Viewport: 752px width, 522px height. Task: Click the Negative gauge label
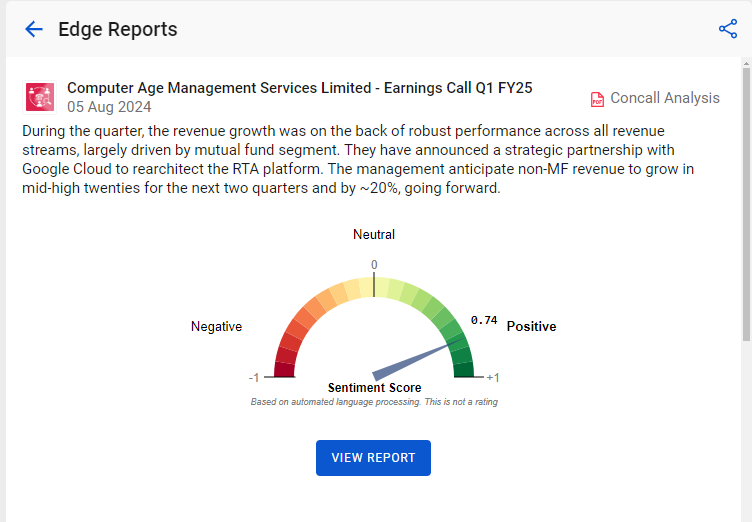(216, 326)
